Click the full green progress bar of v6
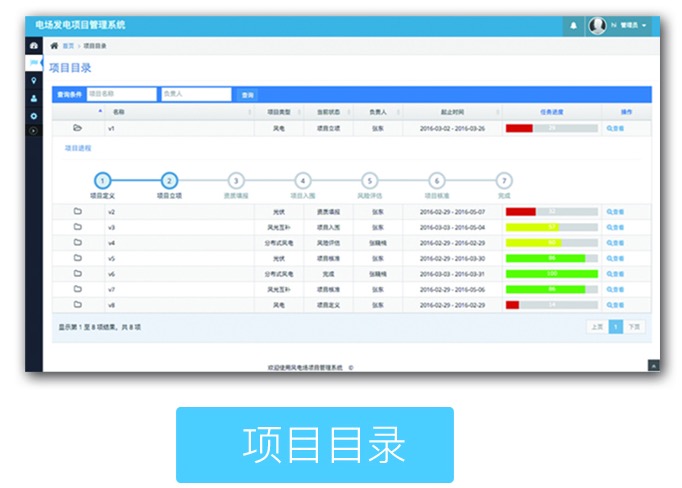Viewport: 682px width, 488px height. 551,273
